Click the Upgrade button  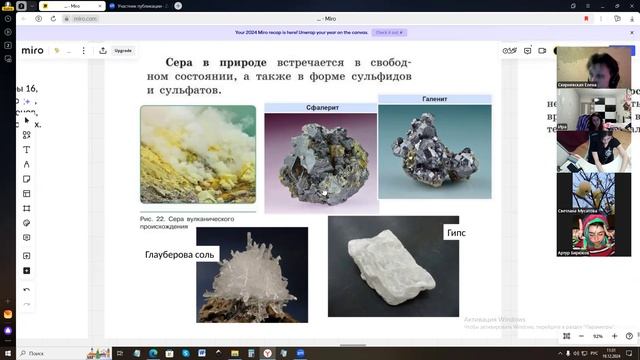[x=123, y=51]
